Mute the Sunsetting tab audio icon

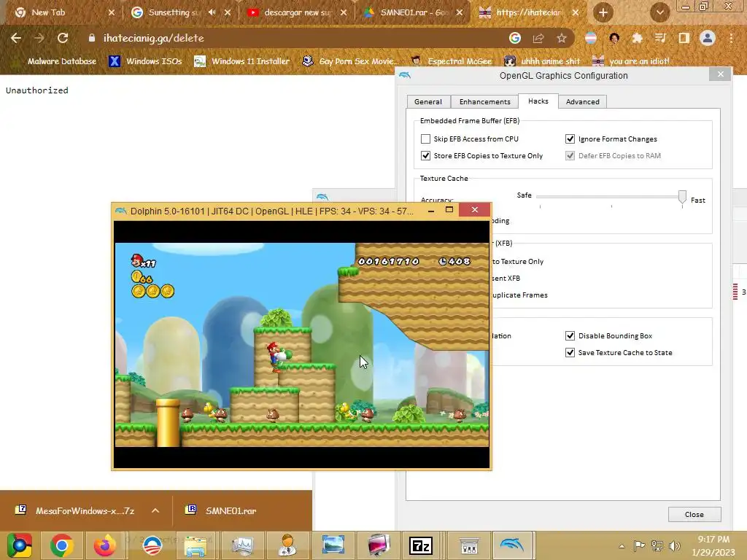pos(212,12)
